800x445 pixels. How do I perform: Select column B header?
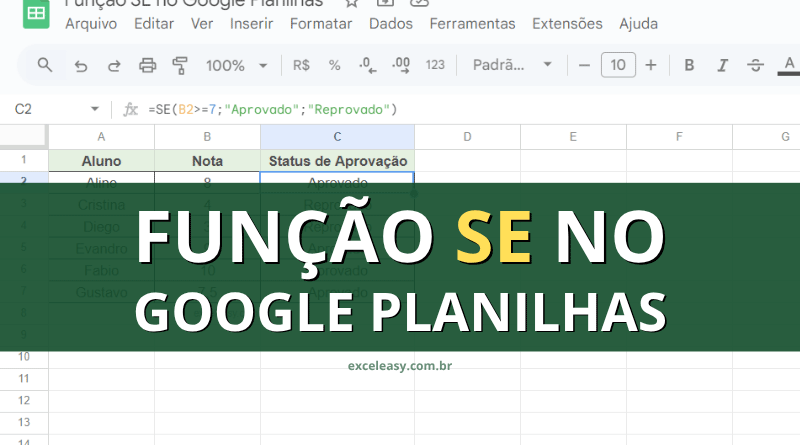pyautogui.click(x=207, y=137)
